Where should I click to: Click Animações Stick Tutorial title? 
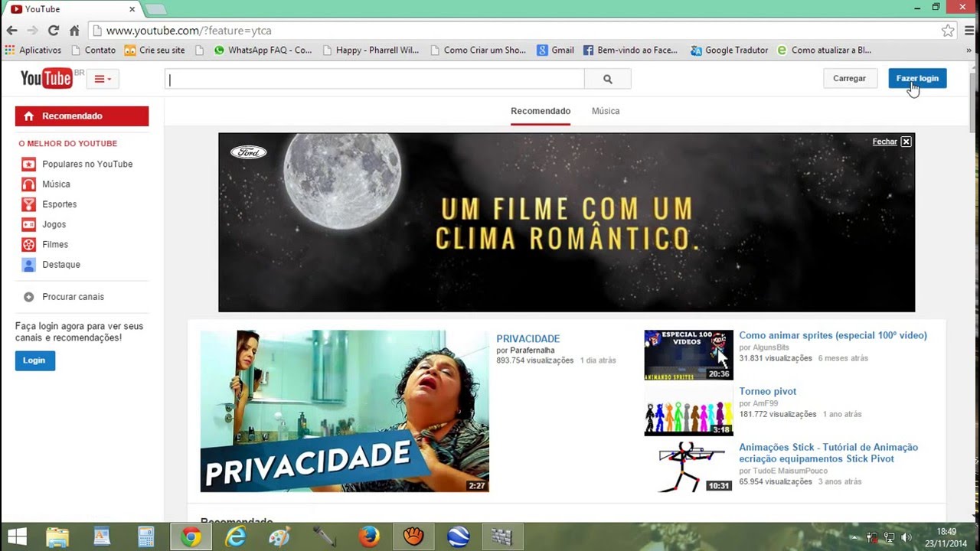coord(828,453)
